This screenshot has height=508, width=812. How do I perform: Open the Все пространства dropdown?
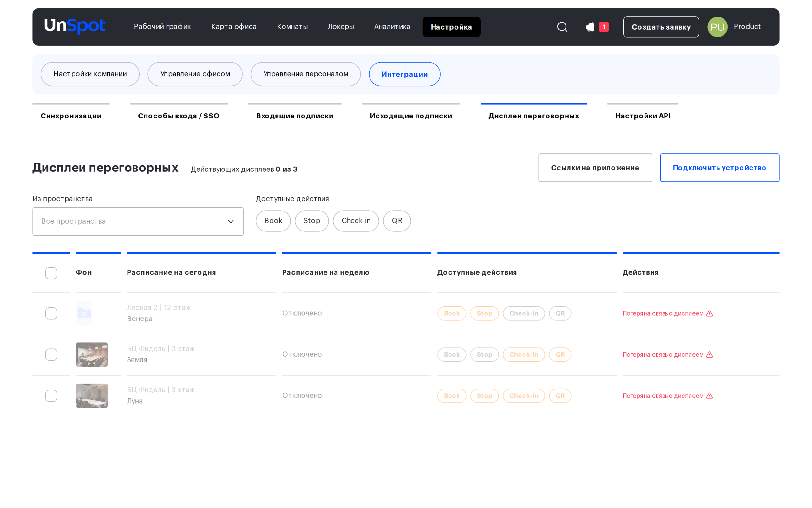pos(138,221)
